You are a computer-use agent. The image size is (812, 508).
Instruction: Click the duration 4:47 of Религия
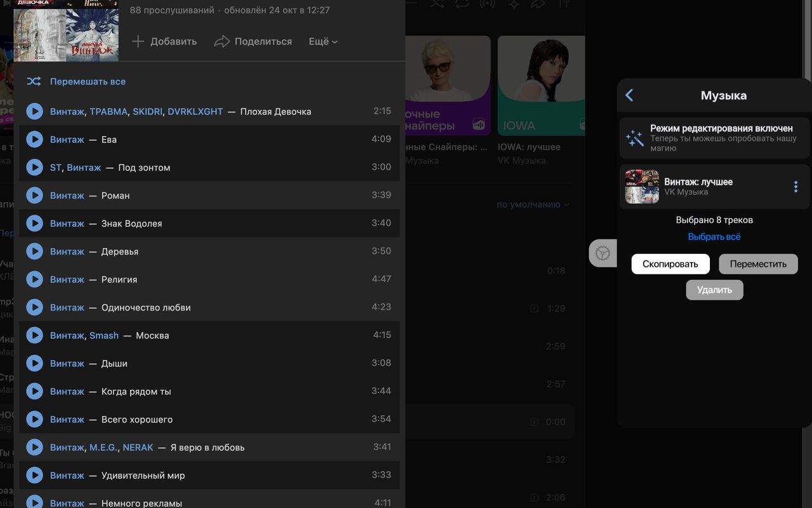[x=381, y=279]
